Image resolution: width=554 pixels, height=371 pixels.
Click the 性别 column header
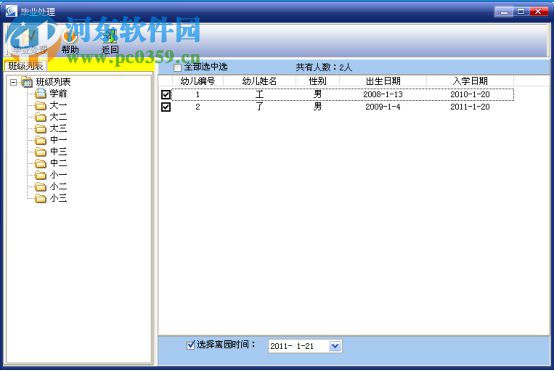[317, 81]
